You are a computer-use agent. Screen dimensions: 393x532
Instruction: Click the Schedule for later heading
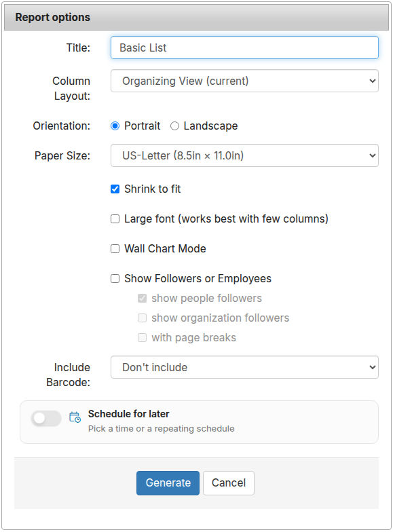point(129,414)
